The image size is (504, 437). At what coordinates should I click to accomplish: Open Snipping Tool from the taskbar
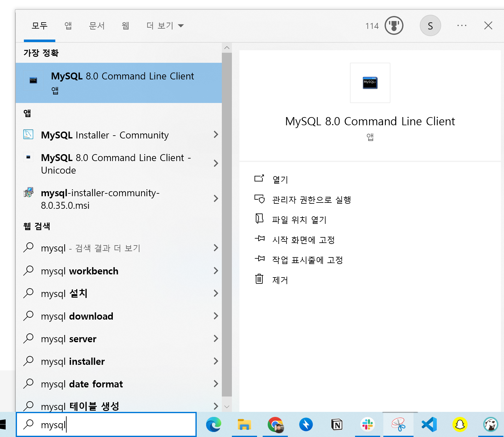click(398, 424)
